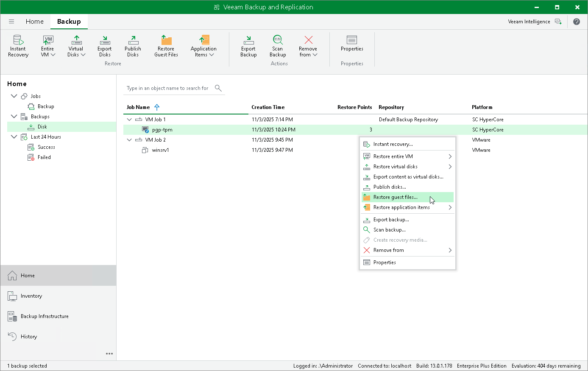Click the red X Remove from icon

308,40
